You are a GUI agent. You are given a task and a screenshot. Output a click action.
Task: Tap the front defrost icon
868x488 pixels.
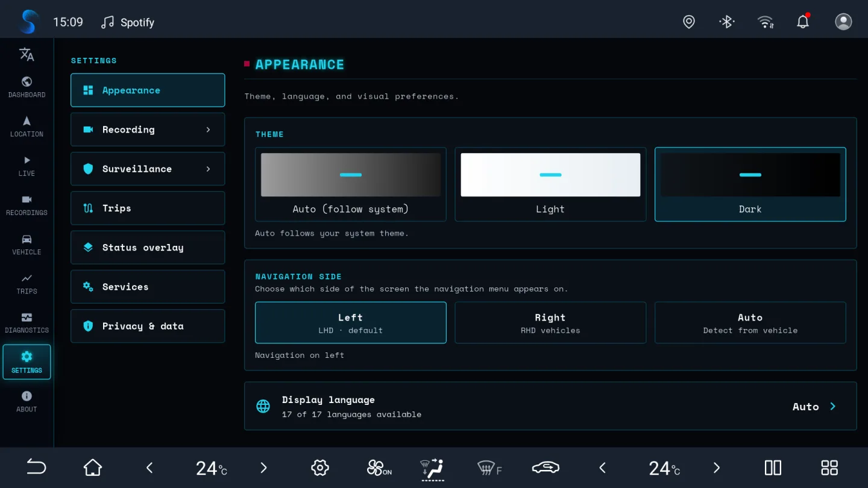click(x=489, y=468)
